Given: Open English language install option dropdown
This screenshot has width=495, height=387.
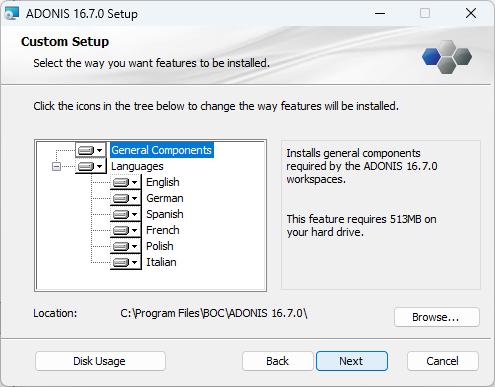Looking at the screenshot, I should click(125, 182).
